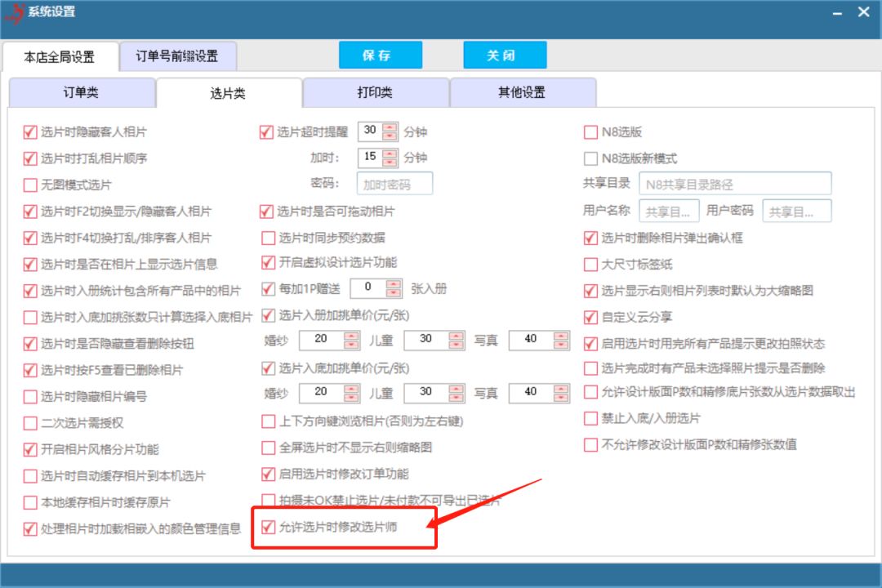The width and height of the screenshot is (882, 588).
Task: Click the 关闭 button
Action: click(x=505, y=55)
